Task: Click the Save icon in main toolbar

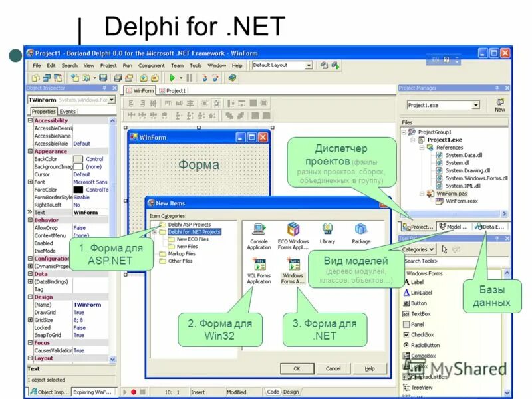Action: [103, 78]
